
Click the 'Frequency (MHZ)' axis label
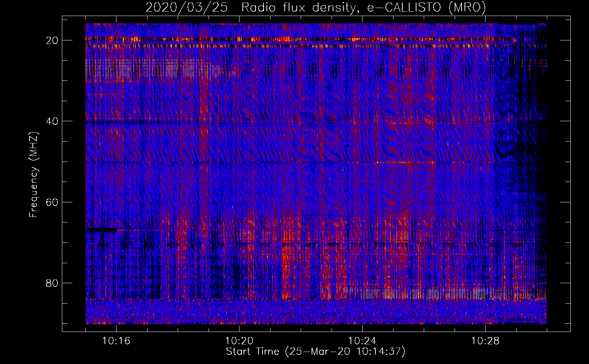(x=33, y=175)
